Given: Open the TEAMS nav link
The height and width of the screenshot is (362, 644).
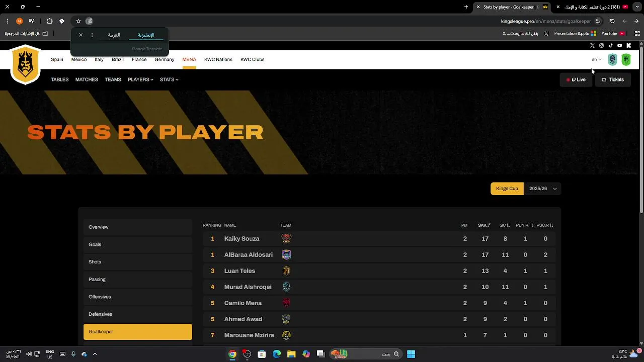Looking at the screenshot, I should point(113,79).
